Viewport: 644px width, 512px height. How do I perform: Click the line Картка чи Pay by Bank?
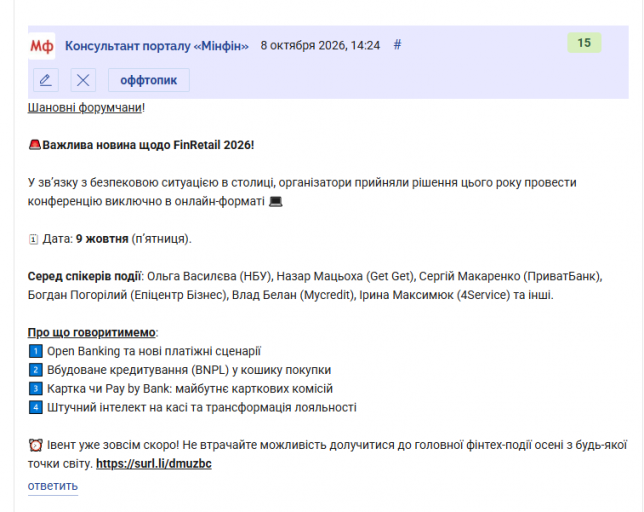[190, 389]
